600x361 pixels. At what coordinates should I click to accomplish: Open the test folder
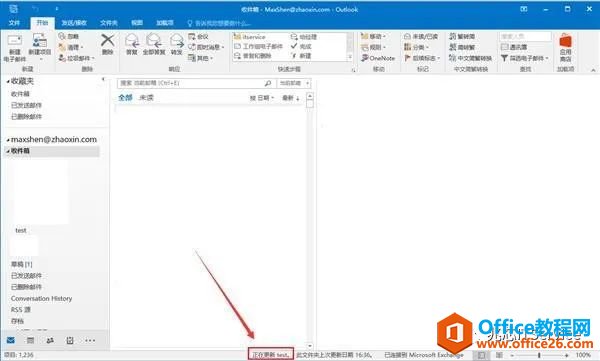pos(21,230)
